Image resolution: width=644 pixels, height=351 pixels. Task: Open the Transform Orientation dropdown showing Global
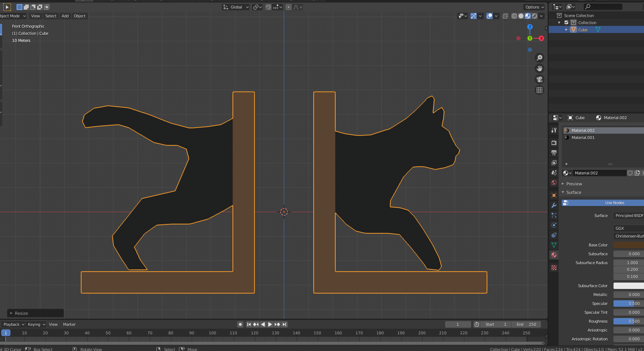(236, 7)
